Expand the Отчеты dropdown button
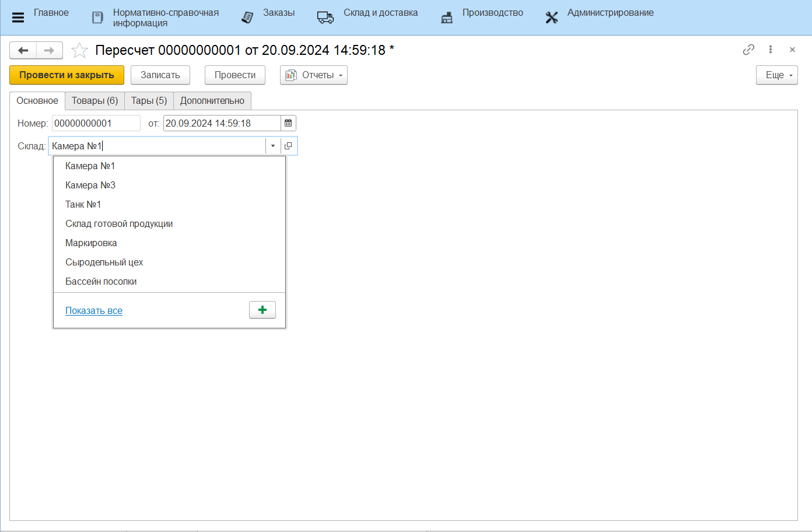Screen dimensions: 812x532 pos(314,75)
